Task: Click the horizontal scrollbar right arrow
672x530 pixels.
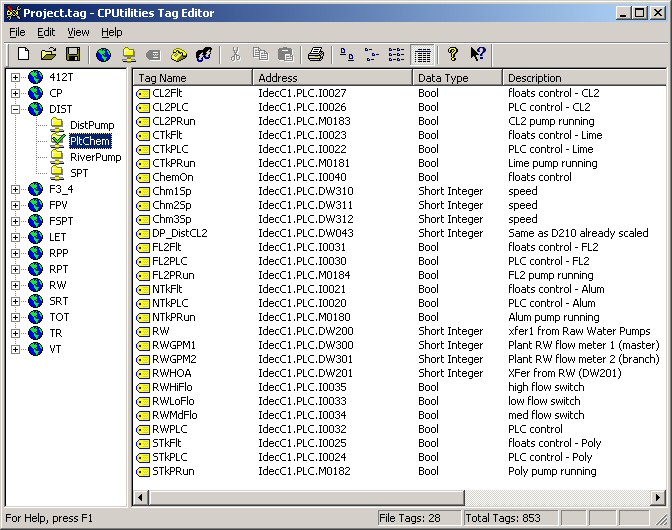Action: click(659, 497)
